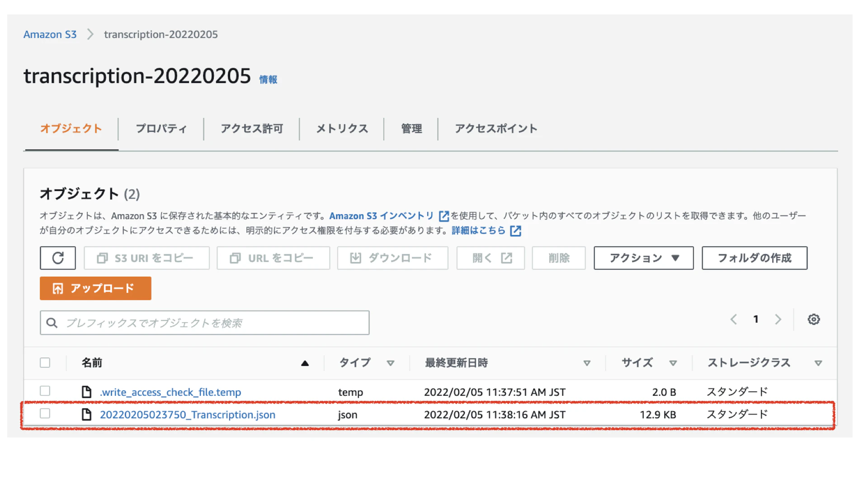Check the .write_access_check_file.temp row checkbox
Viewport: 868px width, 488px height.
point(45,391)
